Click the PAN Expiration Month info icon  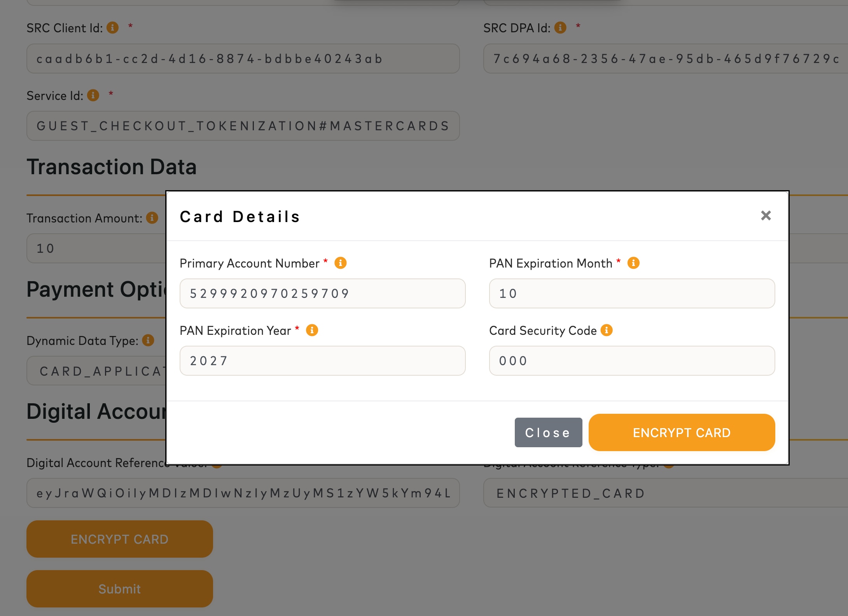pos(633,263)
